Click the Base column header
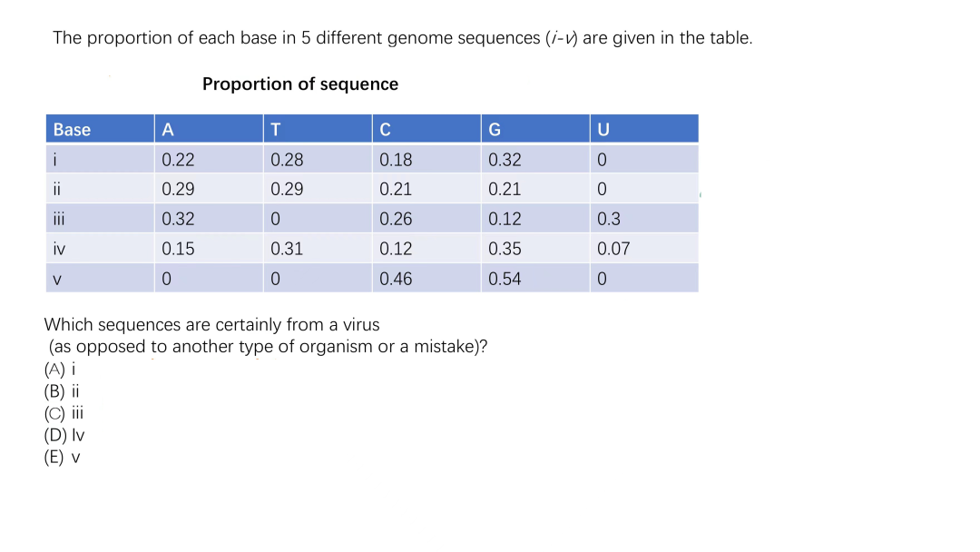The height and width of the screenshot is (552, 980). pyautogui.click(x=100, y=129)
